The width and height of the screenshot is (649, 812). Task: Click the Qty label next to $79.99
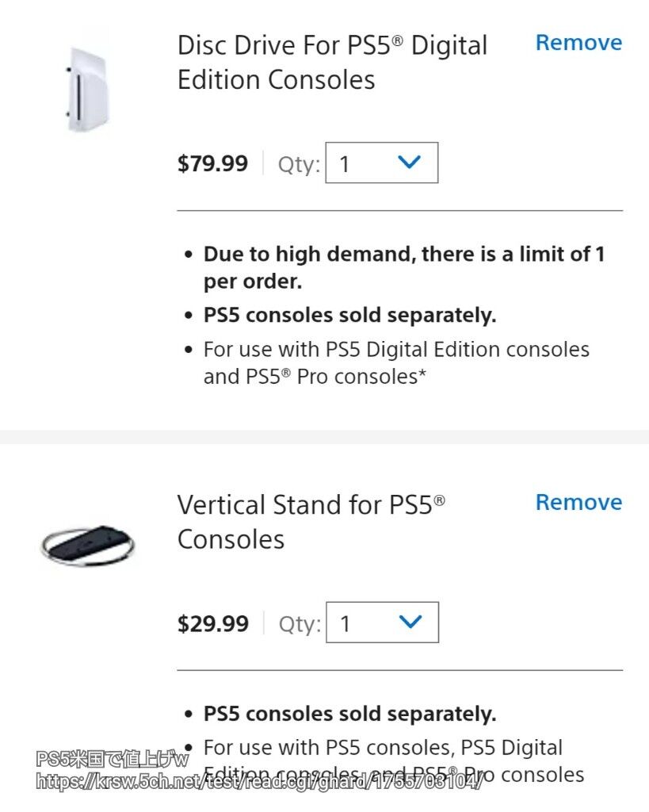tap(299, 165)
